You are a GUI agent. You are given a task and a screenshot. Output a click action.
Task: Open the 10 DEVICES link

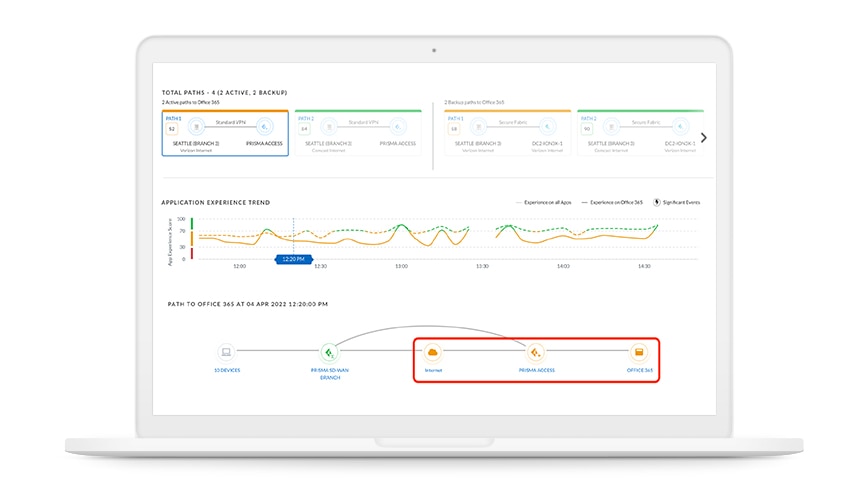tap(226, 370)
